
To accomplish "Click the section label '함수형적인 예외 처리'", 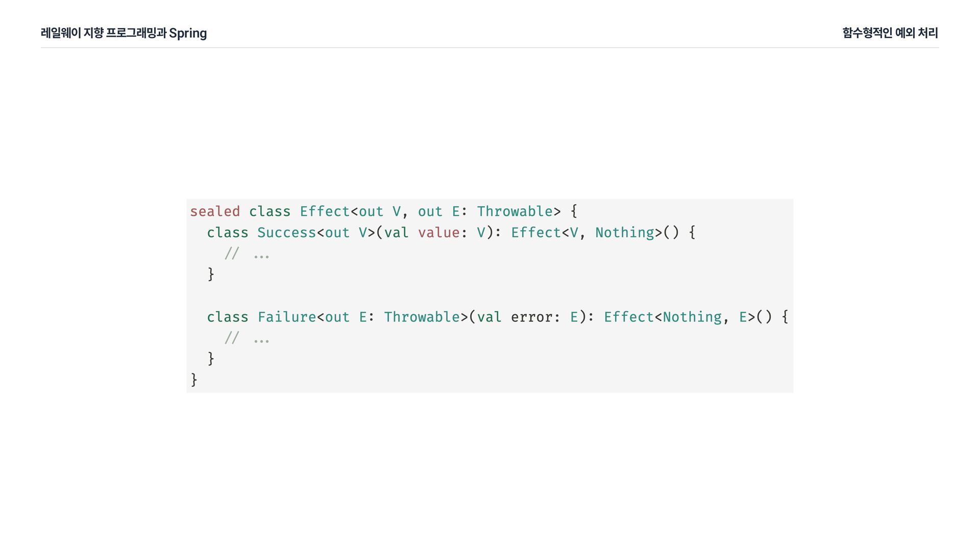I will coord(890,33).
